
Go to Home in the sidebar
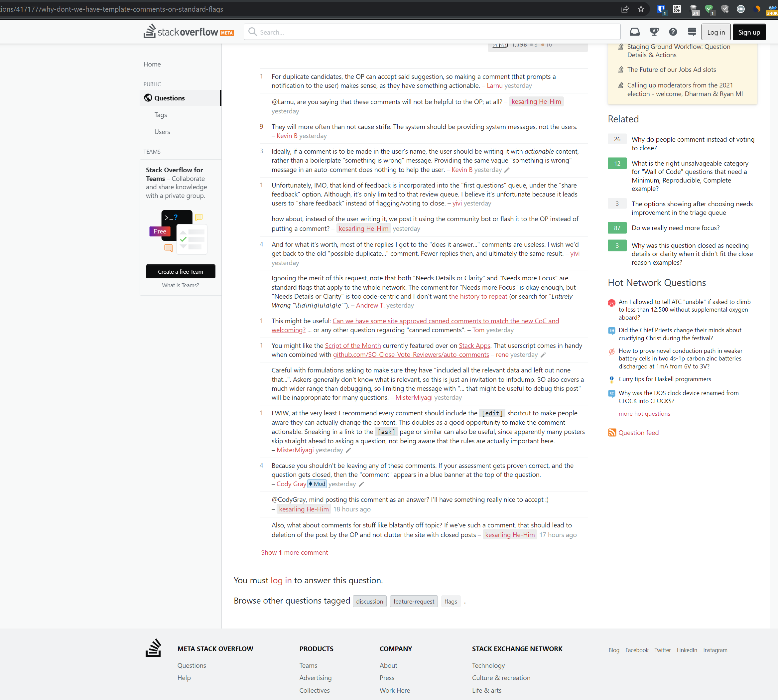coord(152,64)
